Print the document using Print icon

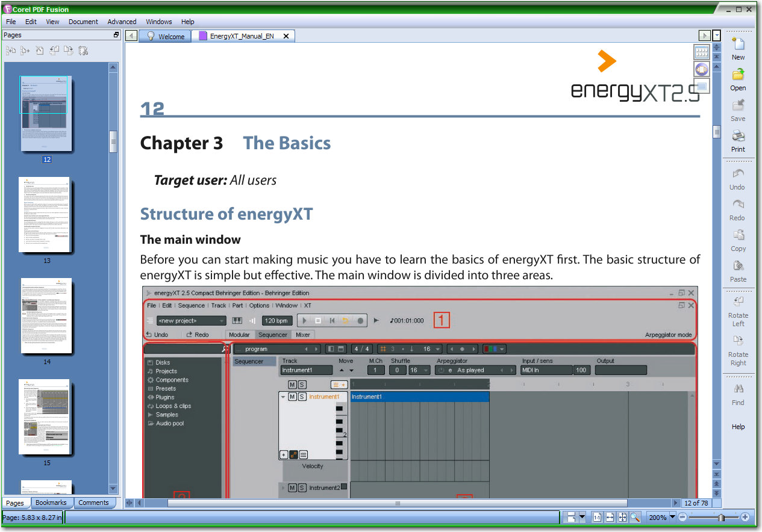(738, 136)
